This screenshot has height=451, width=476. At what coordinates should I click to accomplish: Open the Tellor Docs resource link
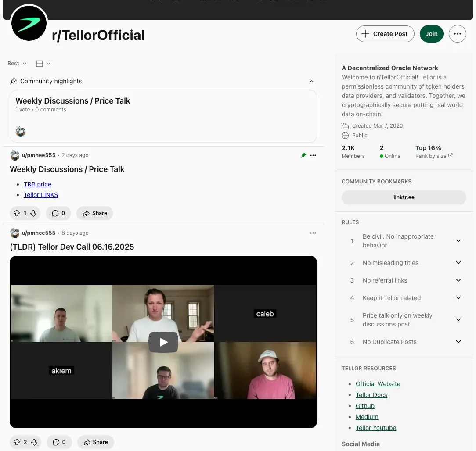point(371,395)
